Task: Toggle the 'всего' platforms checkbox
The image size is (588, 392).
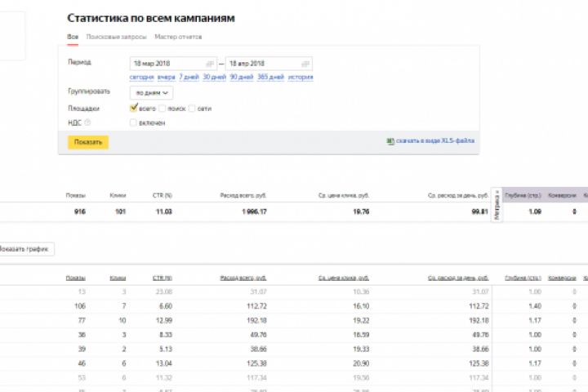Action: [133, 108]
